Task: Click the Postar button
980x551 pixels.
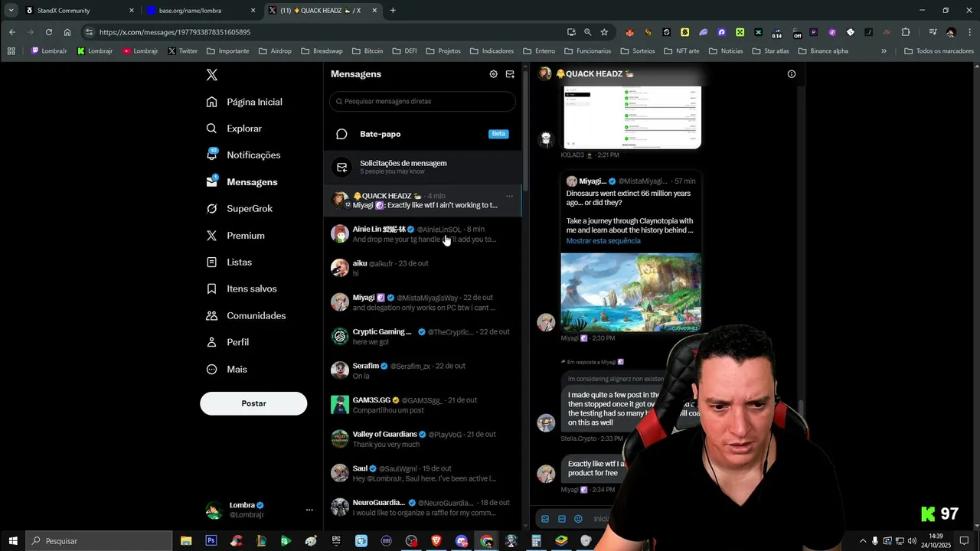Action: [x=253, y=403]
